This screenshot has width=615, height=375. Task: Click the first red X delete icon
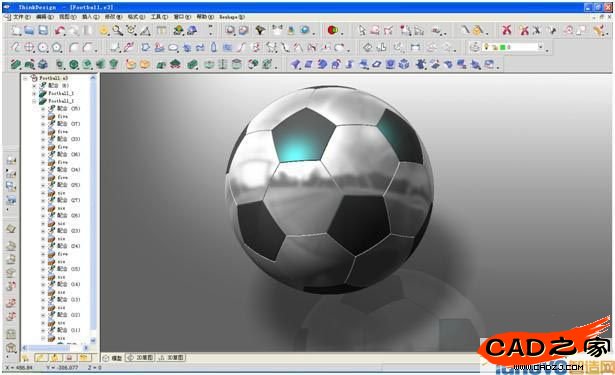click(x=507, y=30)
